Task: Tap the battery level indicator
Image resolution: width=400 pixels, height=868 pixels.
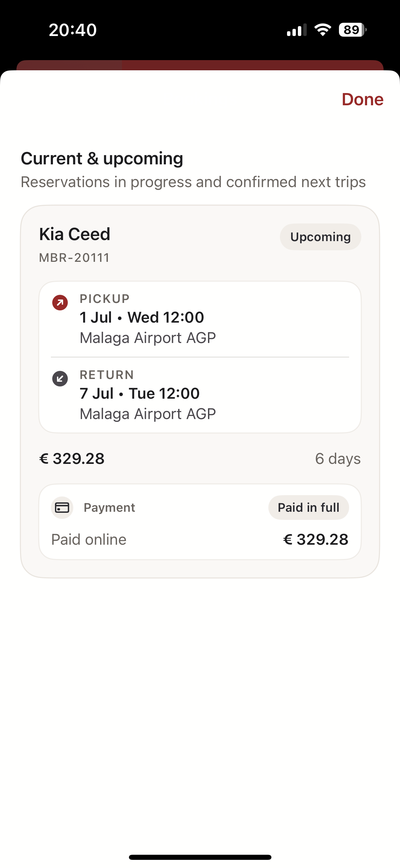Action: 353,30
